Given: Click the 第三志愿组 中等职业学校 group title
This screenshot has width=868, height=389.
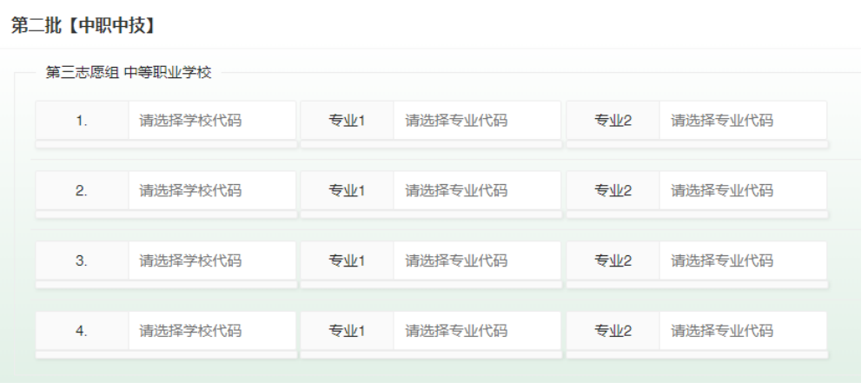Looking at the screenshot, I should coord(129,72).
